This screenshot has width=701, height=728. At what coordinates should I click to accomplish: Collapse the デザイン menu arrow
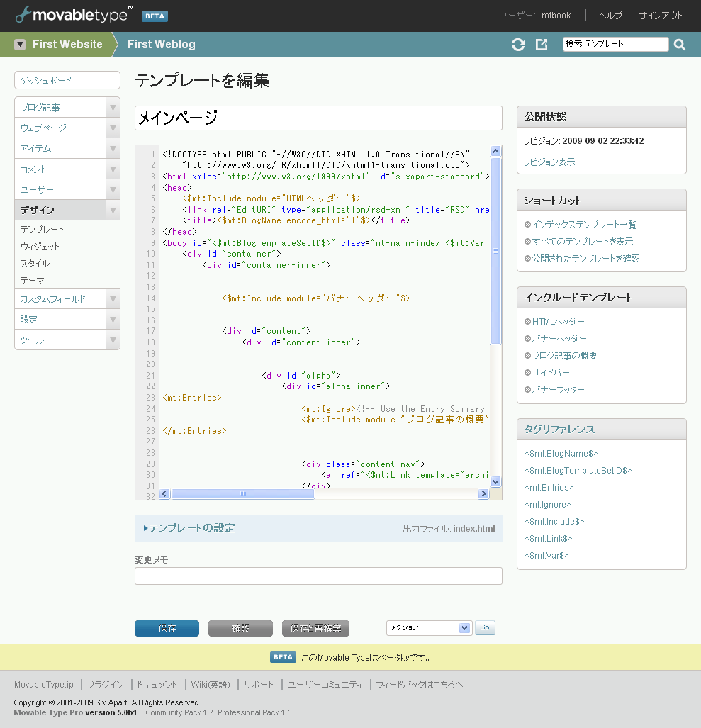click(x=113, y=211)
